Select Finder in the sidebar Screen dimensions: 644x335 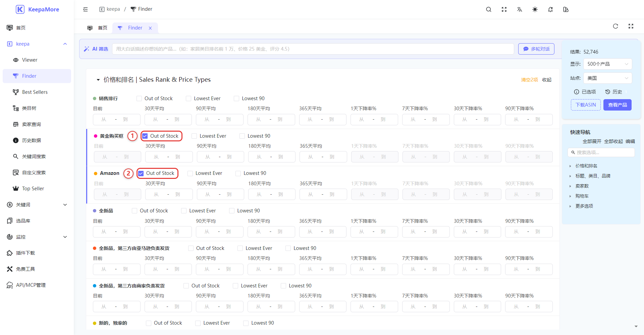pos(37,76)
